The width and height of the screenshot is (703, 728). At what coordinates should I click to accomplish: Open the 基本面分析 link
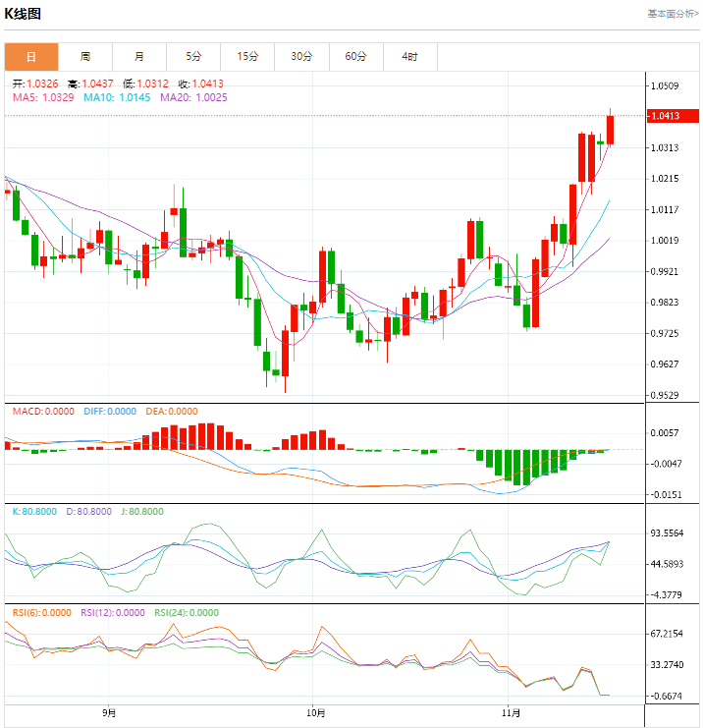click(x=673, y=14)
